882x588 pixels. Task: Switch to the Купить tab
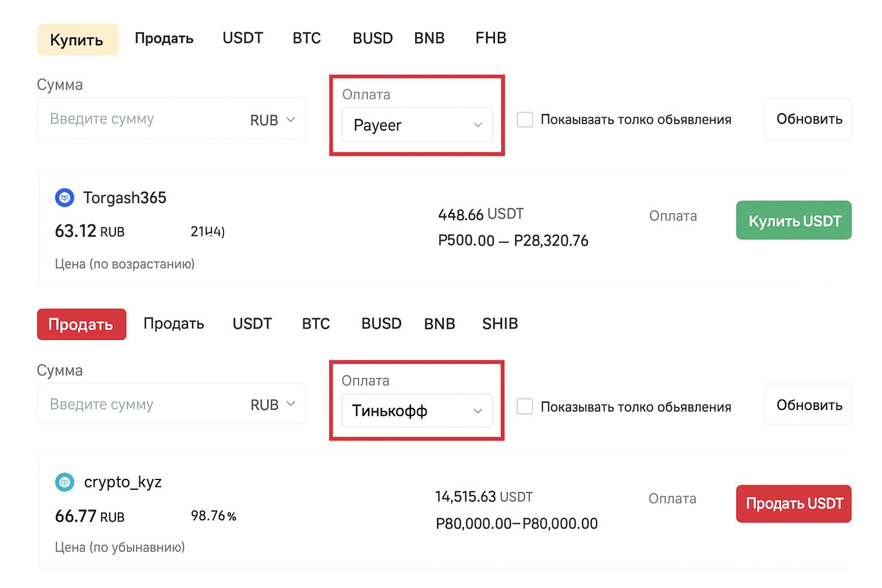(x=77, y=39)
